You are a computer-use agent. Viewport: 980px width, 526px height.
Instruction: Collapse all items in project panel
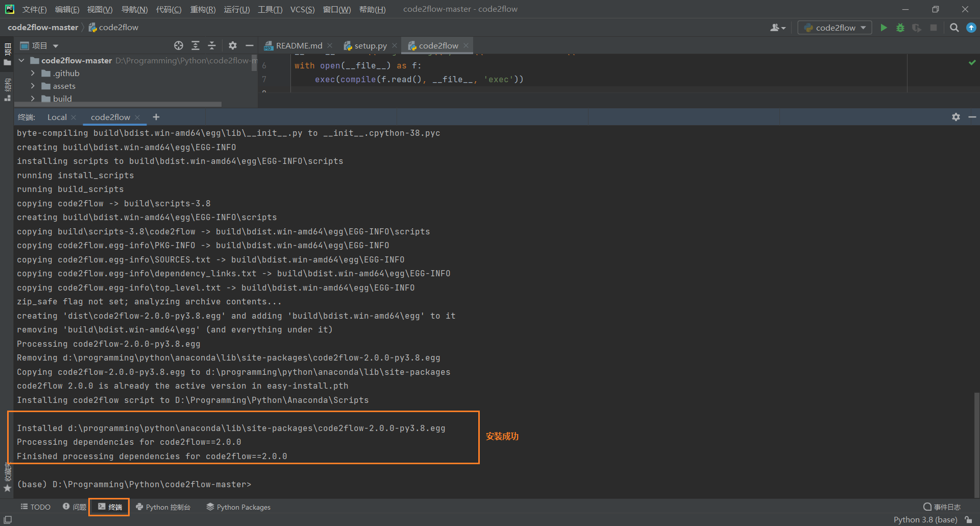pyautogui.click(x=212, y=45)
